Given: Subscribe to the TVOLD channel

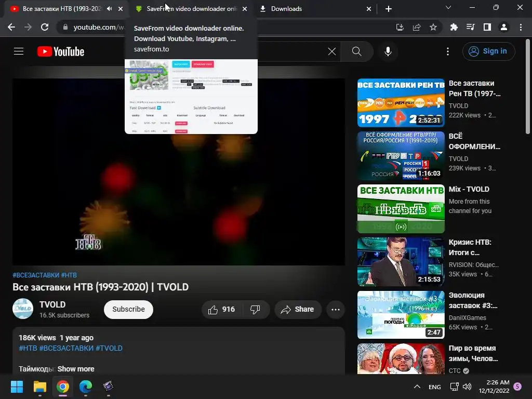Looking at the screenshot, I should [x=129, y=309].
